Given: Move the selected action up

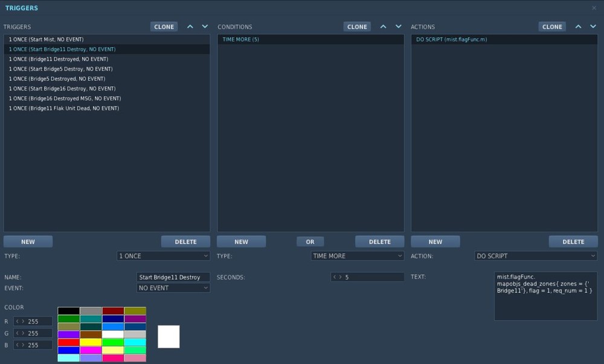Looking at the screenshot, I should point(578,27).
